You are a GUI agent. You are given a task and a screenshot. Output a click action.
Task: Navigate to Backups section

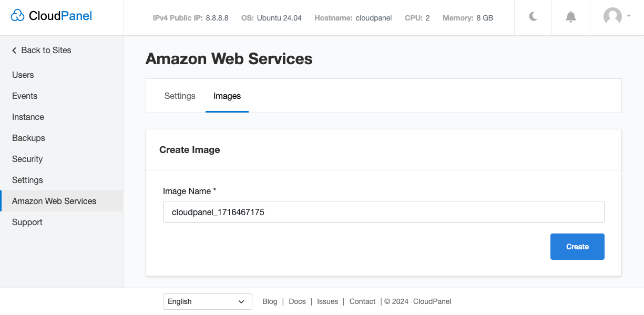pos(28,138)
